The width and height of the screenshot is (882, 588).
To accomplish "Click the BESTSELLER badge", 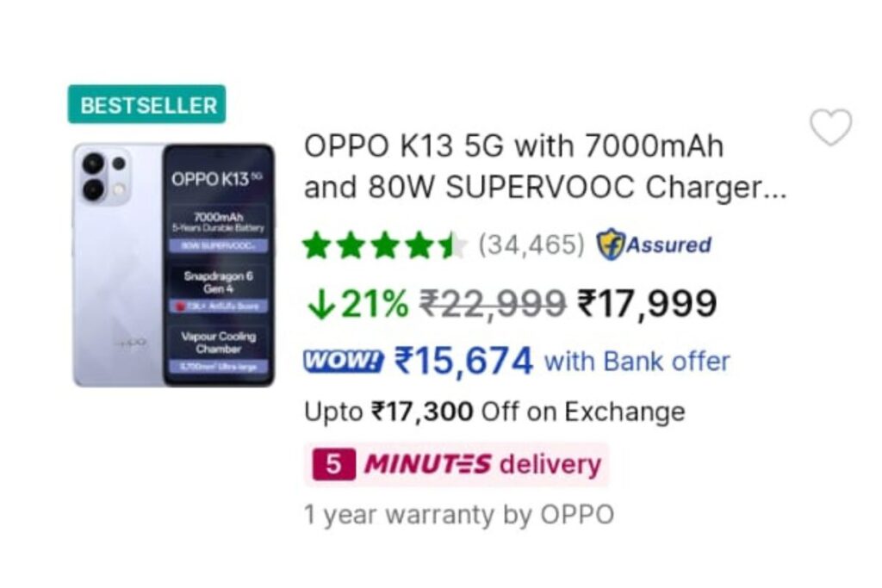I will click(x=146, y=104).
